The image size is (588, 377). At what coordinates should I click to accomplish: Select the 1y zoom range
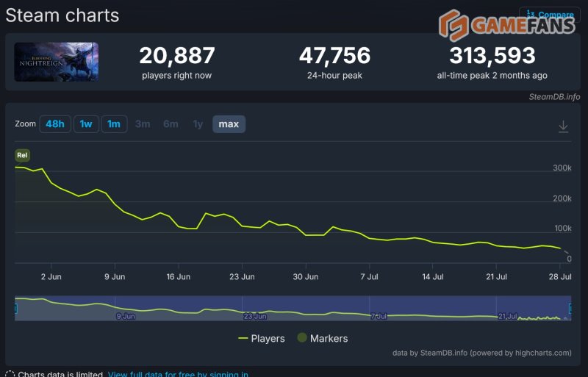[198, 124]
